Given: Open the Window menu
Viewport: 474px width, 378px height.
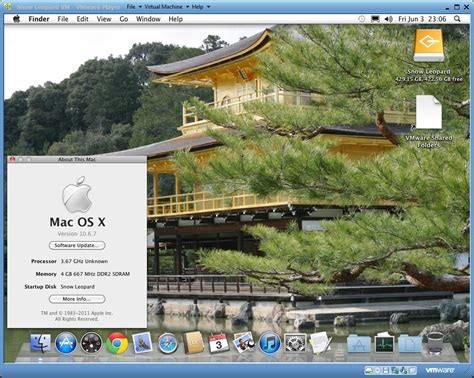Looking at the screenshot, I should tap(148, 19).
